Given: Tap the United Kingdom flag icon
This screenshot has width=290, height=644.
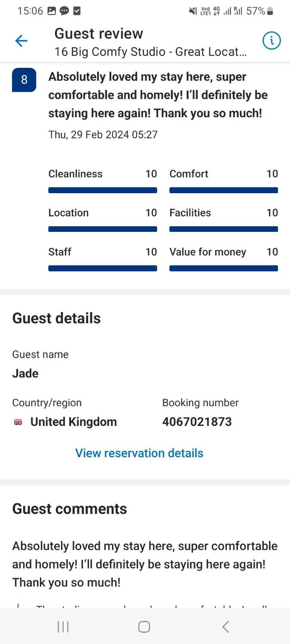Looking at the screenshot, I should click(18, 422).
